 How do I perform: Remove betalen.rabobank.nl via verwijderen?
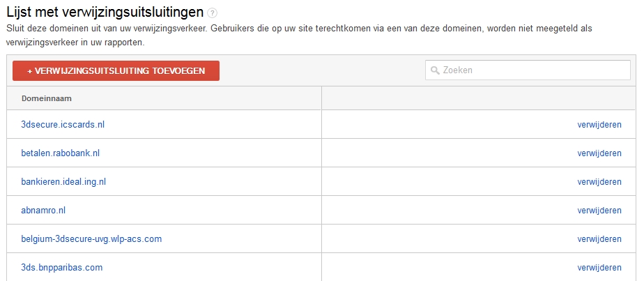(599, 153)
